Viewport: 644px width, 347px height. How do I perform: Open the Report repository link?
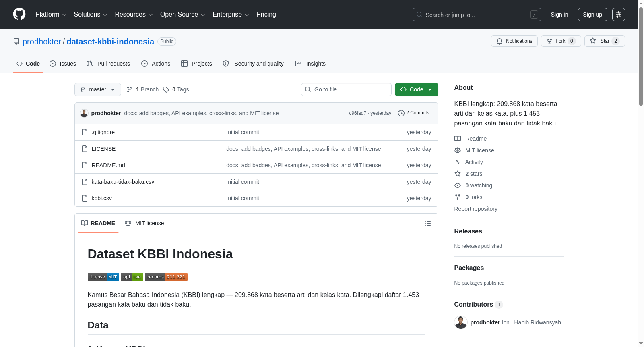click(x=476, y=209)
